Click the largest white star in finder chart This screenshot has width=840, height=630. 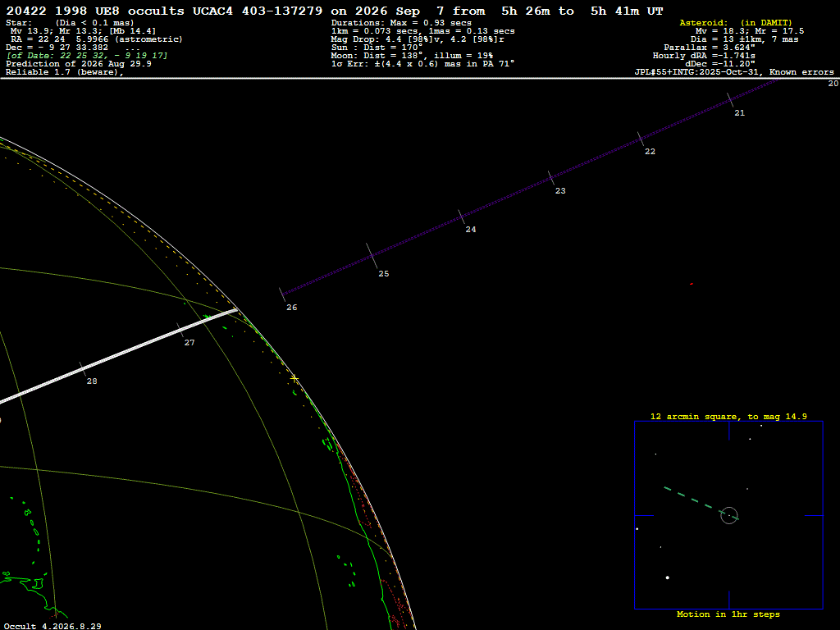668,577
